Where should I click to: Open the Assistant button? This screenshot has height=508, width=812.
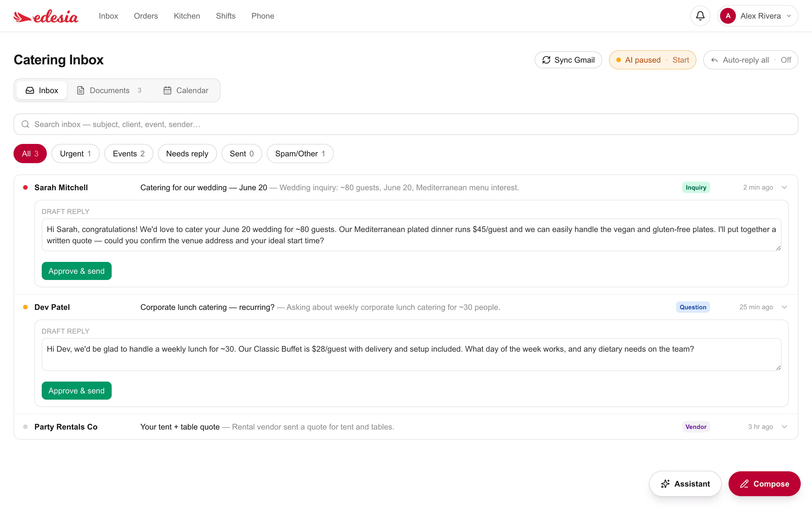point(685,484)
